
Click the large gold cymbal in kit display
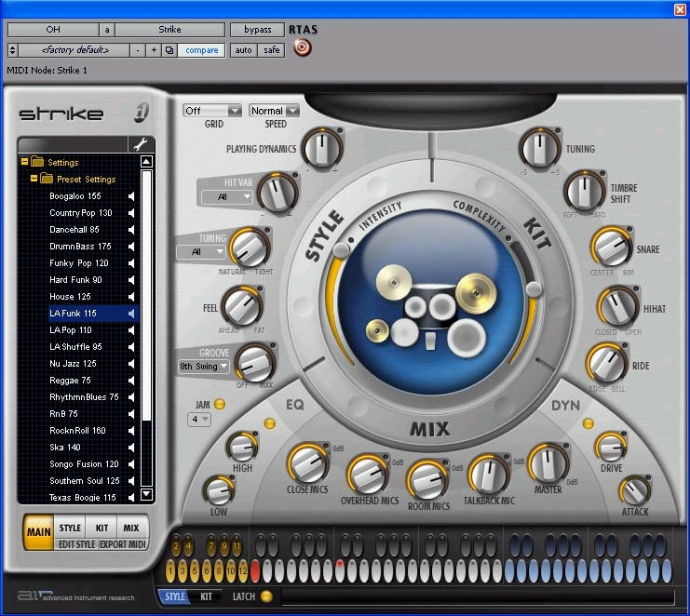pos(476,293)
